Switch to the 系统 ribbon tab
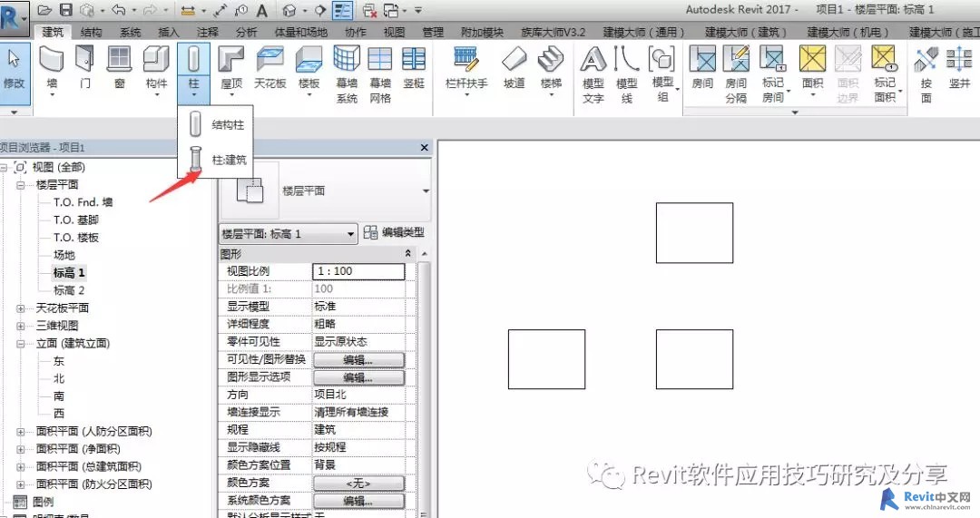980x518 pixels. point(130,32)
